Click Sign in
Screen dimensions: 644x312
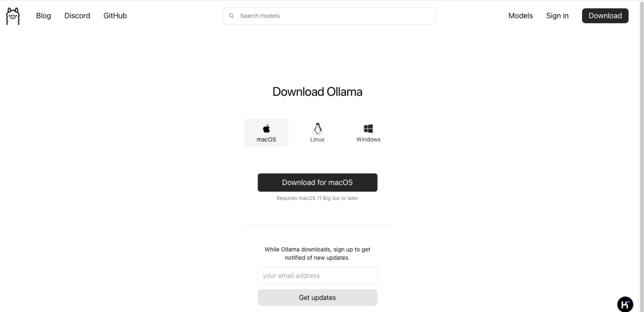click(557, 16)
